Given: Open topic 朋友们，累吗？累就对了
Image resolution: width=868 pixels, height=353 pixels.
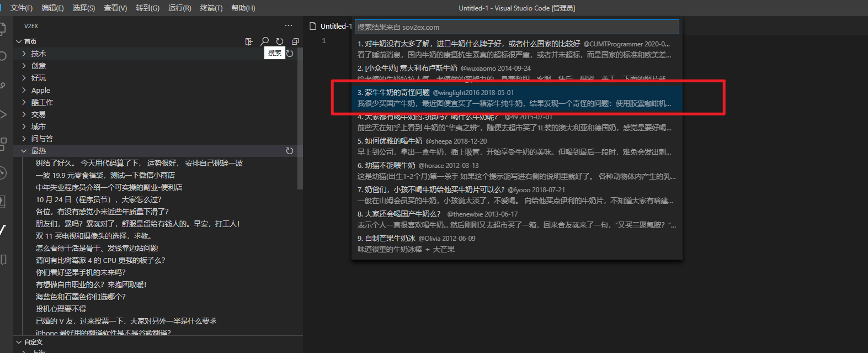Looking at the screenshot, I should 138,224.
